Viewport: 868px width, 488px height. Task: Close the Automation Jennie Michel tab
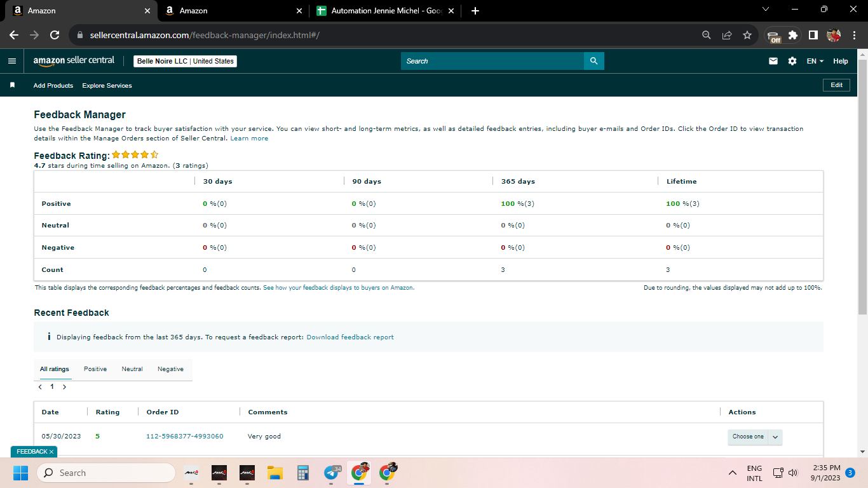pyautogui.click(x=451, y=11)
